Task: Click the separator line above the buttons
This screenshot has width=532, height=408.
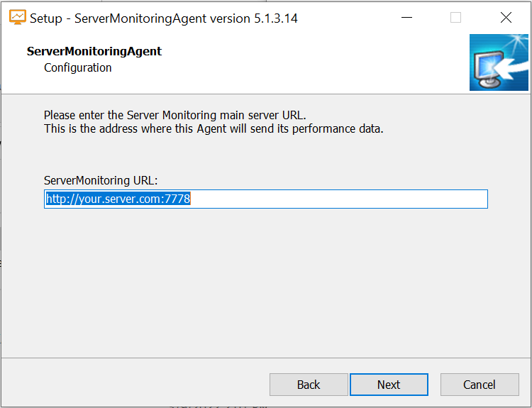Action: point(266,358)
